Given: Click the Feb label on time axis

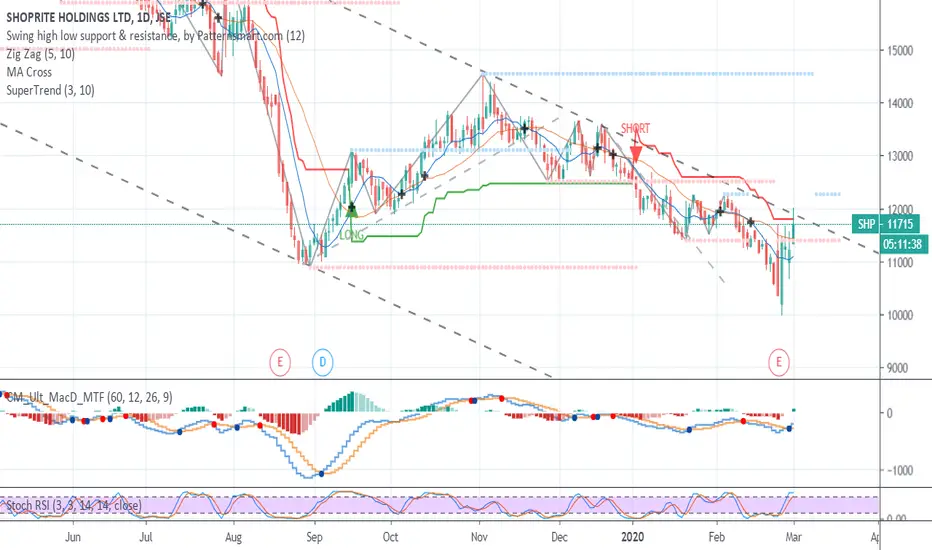Looking at the screenshot, I should pyautogui.click(x=717, y=537).
